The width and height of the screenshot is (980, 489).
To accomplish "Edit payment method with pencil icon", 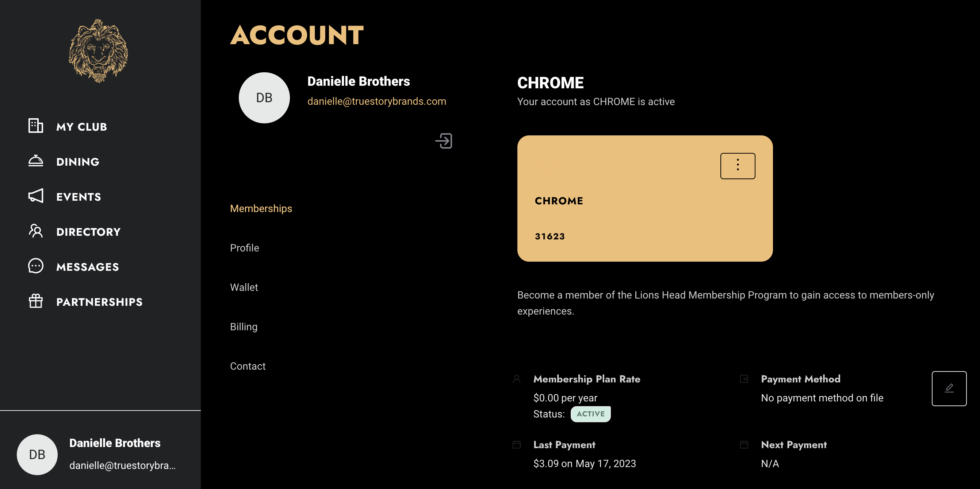I will tap(949, 388).
